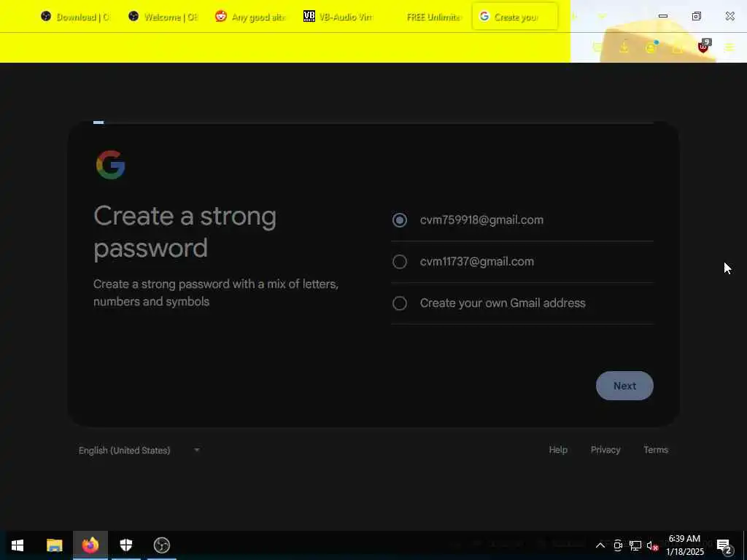Viewport: 747px width, 560px height.
Task: Open the Windows Start menu
Action: coord(18,545)
